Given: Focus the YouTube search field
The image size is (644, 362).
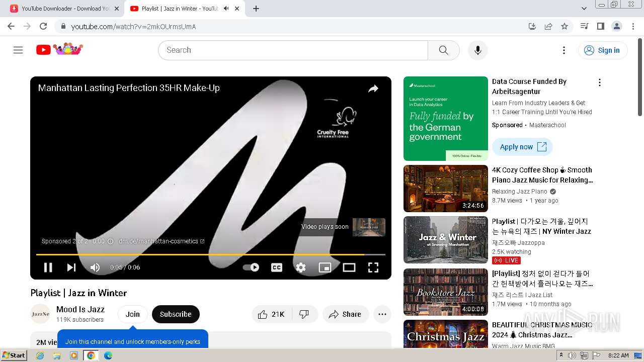Looking at the screenshot, I should tap(293, 50).
